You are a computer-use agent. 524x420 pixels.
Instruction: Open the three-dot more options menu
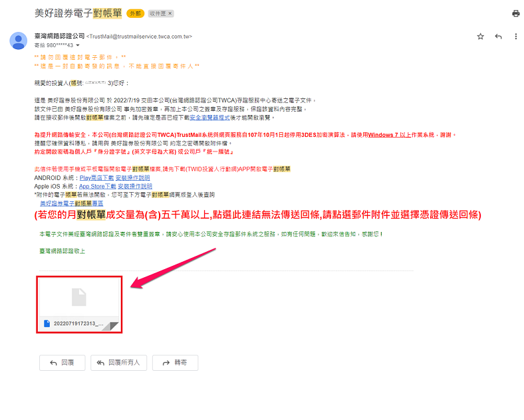point(515,37)
